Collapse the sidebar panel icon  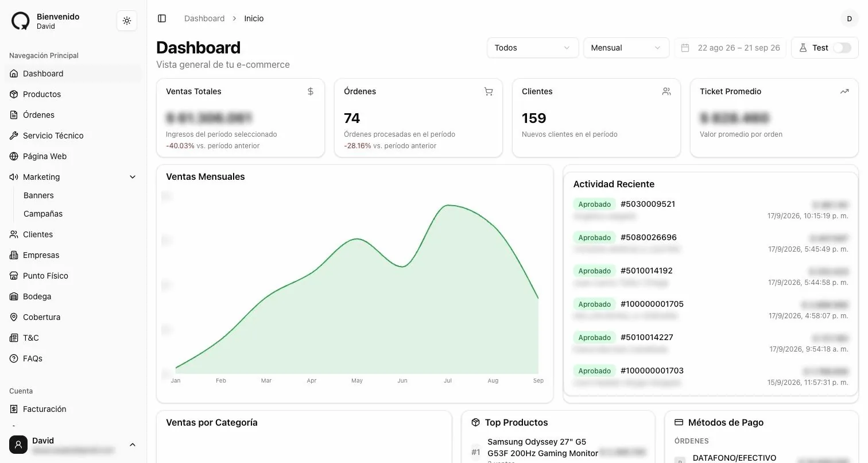(x=162, y=18)
